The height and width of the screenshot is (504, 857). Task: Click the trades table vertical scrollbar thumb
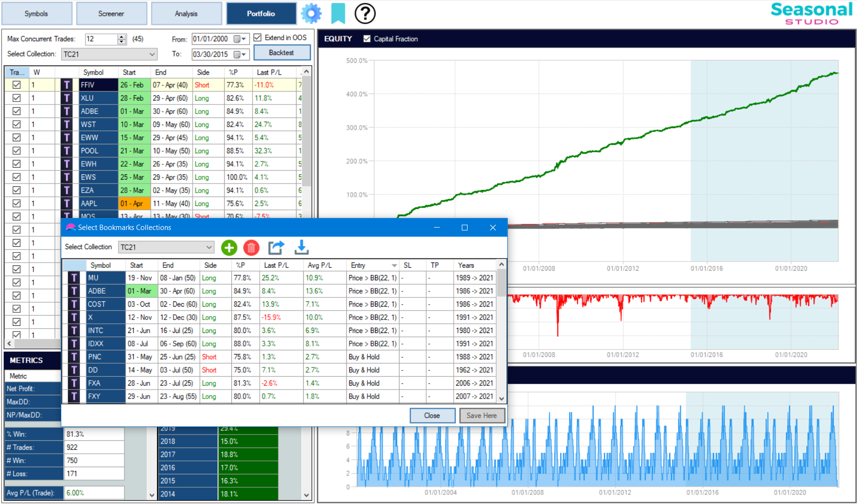307,132
